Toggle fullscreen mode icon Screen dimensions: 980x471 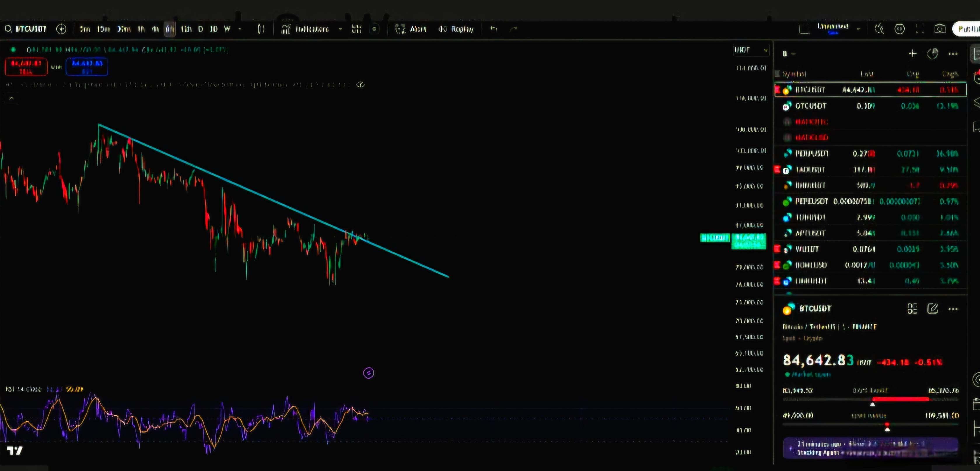coord(920,29)
